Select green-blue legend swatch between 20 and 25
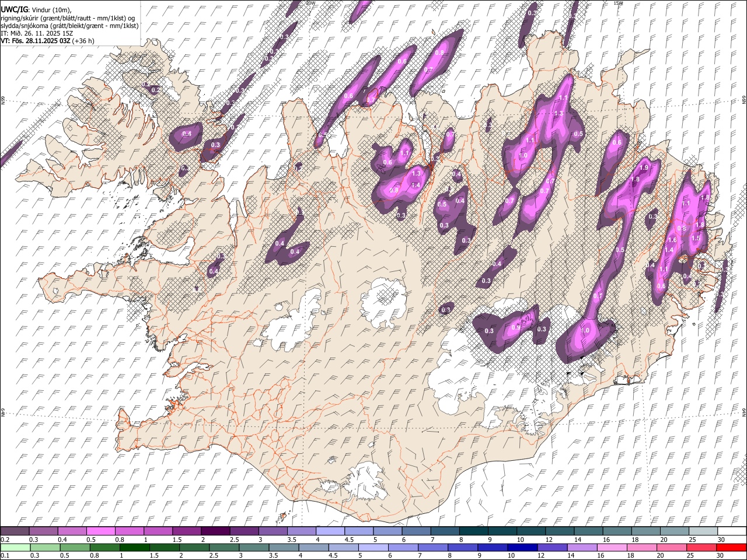This screenshot has width=747, height=560. pos(671,547)
